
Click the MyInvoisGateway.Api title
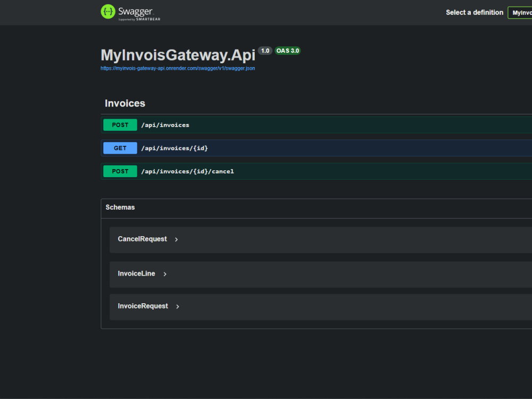tap(178, 55)
